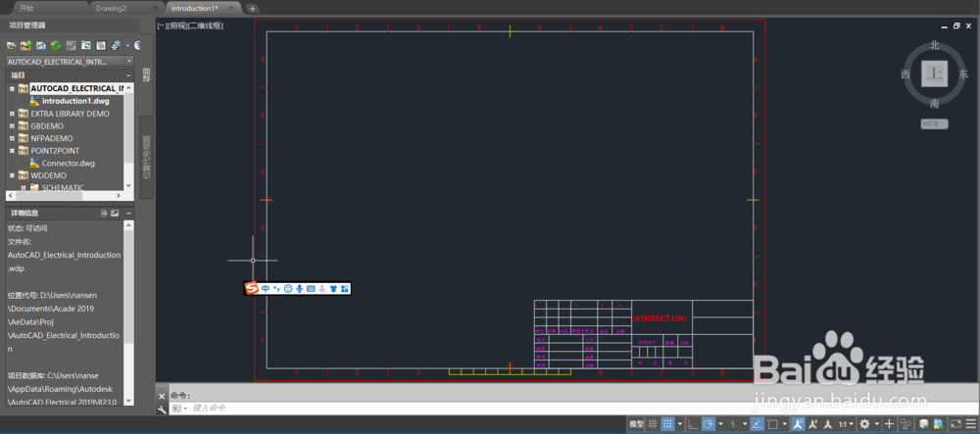Click the [俯视] view control label
The width and height of the screenshot is (980, 434).
pyautogui.click(x=178, y=25)
